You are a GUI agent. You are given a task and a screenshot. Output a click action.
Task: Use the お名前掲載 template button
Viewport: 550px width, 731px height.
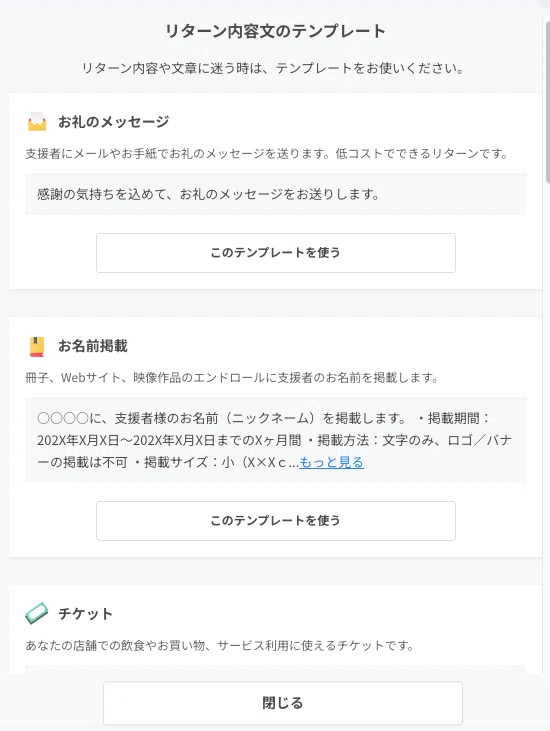(x=275, y=521)
